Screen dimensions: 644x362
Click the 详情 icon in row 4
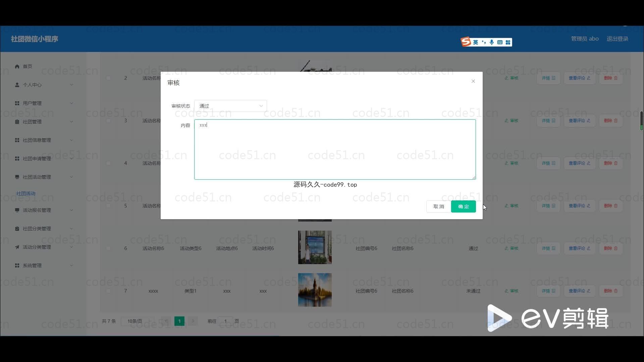(553, 163)
